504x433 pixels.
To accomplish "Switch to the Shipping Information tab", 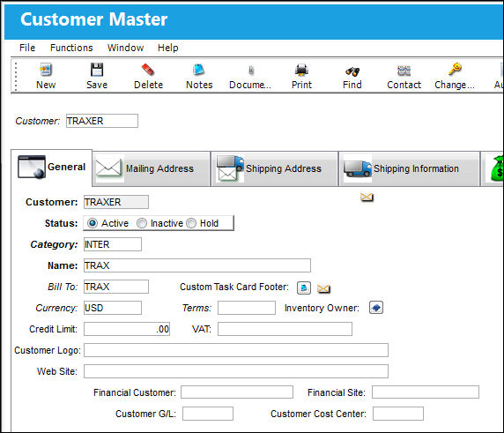I will 409,168.
